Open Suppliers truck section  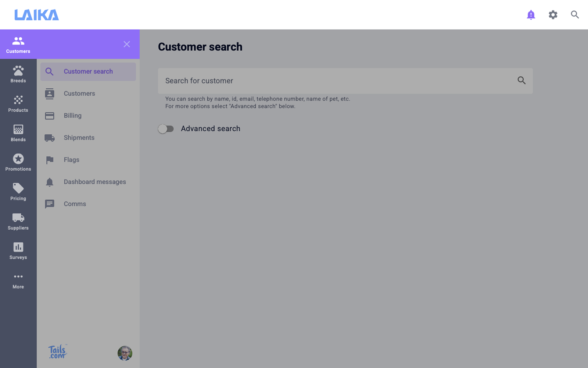pos(18,221)
